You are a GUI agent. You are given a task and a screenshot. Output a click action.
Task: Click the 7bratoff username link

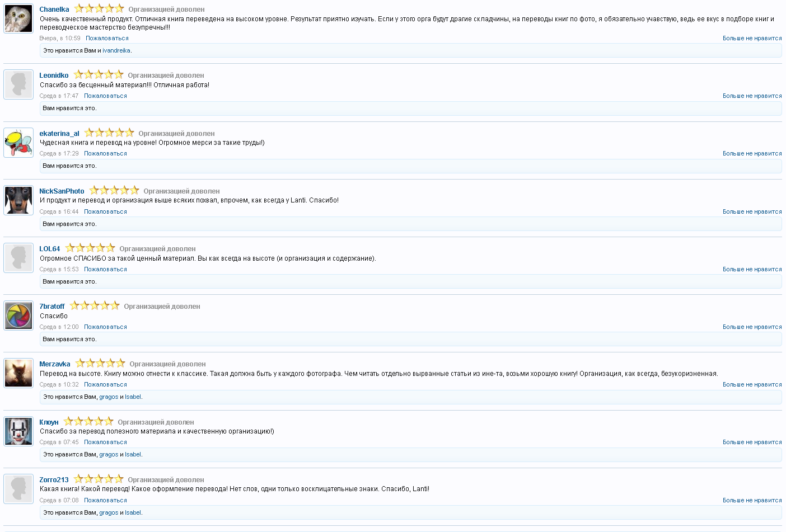tap(52, 307)
